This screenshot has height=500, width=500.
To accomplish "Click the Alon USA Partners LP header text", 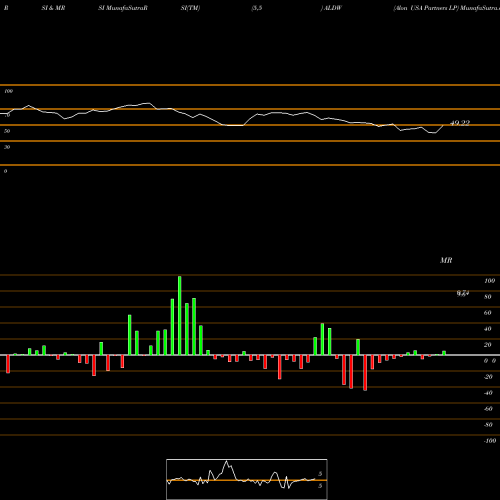I will click(426, 8).
